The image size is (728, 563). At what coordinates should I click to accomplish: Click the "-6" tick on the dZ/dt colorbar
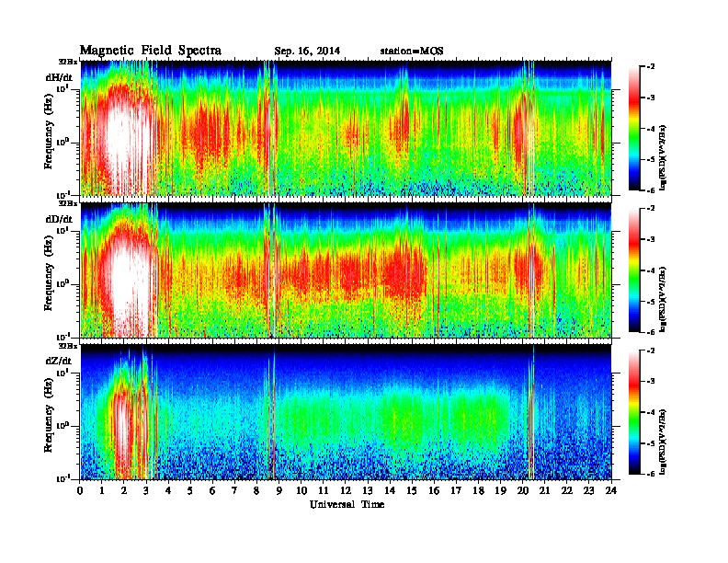tap(651, 475)
